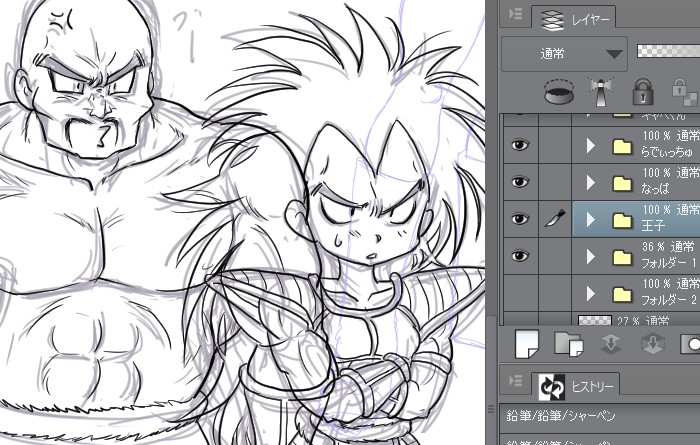This screenshot has height=445, width=700.
Task: Expand the なっぱ folder
Action: click(x=591, y=183)
